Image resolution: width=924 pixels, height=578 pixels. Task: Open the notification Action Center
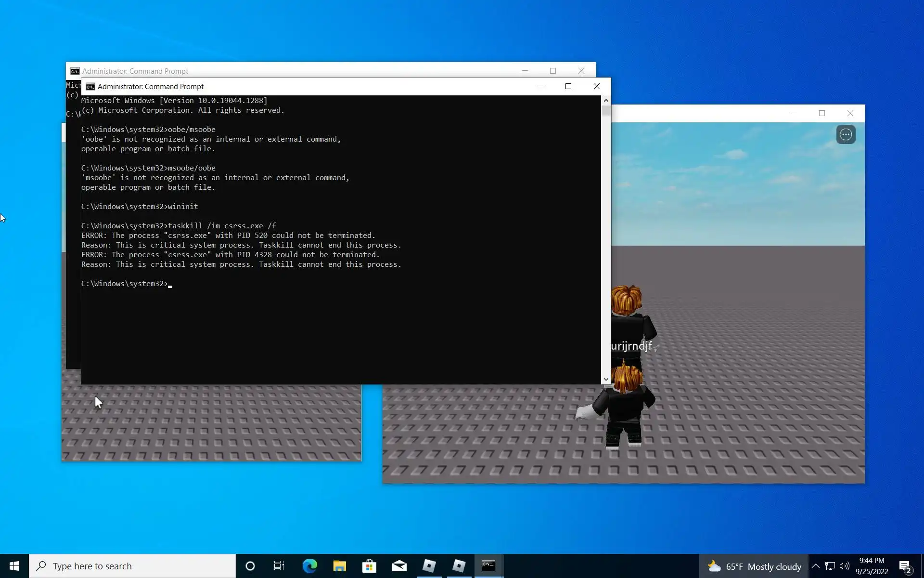coord(905,566)
